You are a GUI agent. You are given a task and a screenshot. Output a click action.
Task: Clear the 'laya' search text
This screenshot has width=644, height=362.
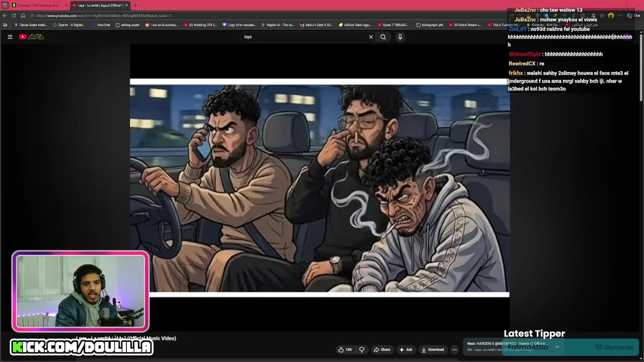[371, 37]
